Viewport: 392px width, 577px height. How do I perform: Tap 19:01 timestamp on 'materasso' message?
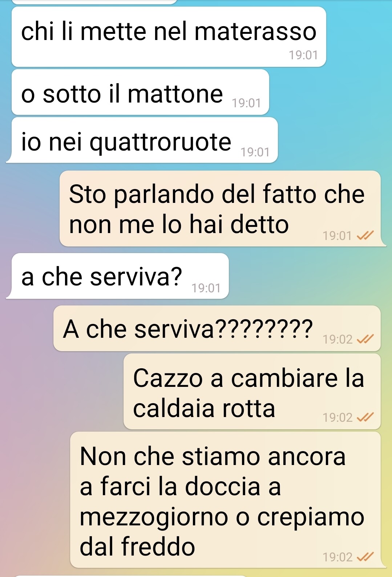point(303,55)
